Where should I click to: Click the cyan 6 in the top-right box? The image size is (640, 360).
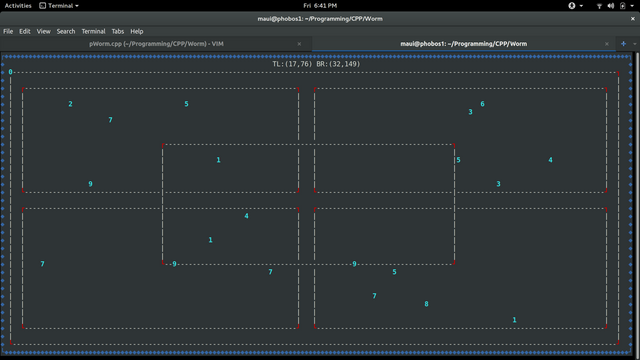pos(482,104)
